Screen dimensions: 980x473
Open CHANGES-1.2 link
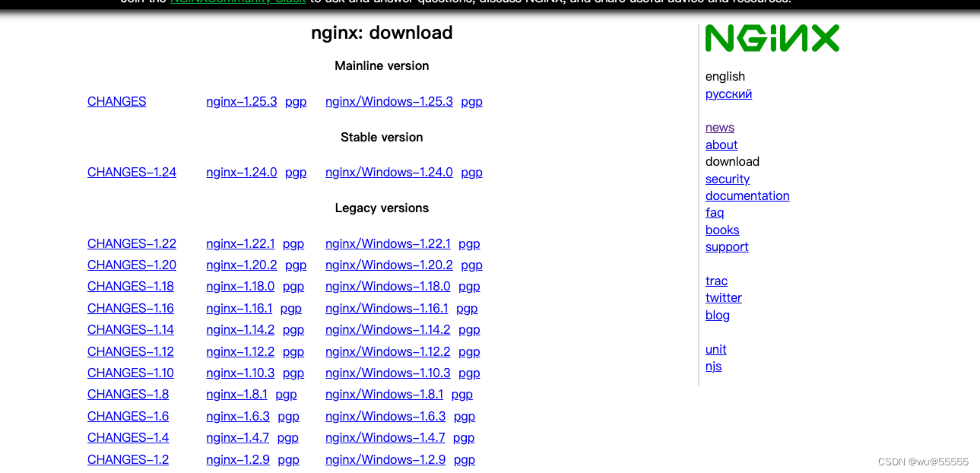coord(128,459)
